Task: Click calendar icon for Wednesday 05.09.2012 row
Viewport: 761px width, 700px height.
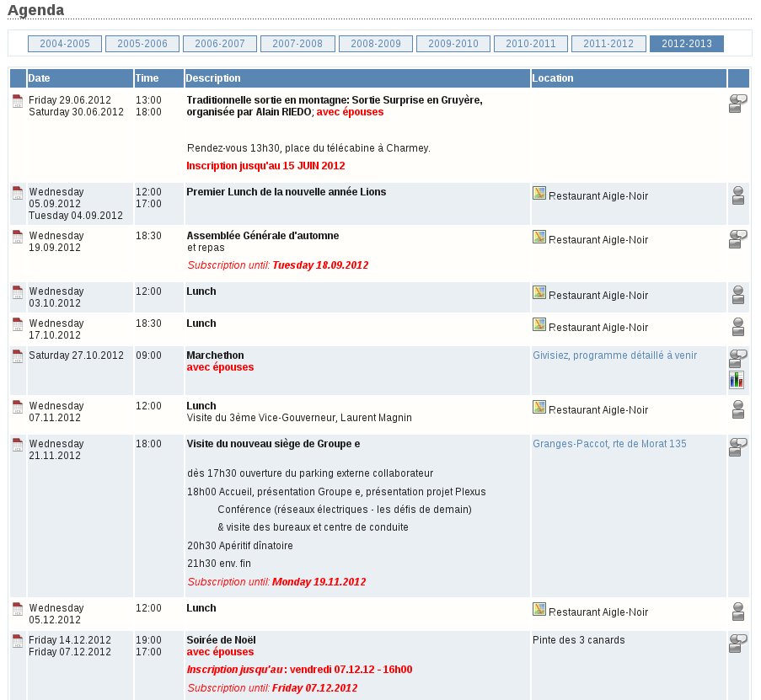Action: pyautogui.click(x=18, y=193)
